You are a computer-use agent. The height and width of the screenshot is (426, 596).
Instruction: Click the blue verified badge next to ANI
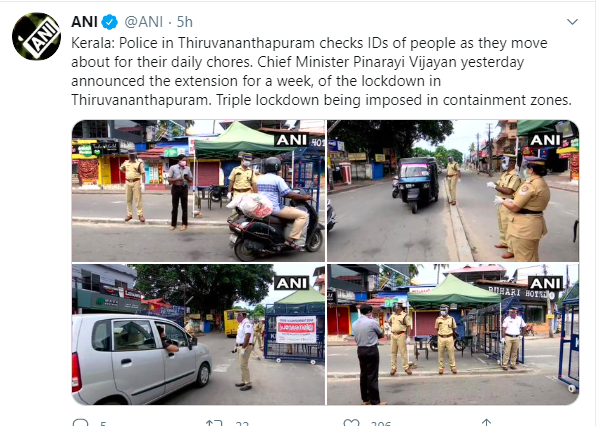[109, 22]
